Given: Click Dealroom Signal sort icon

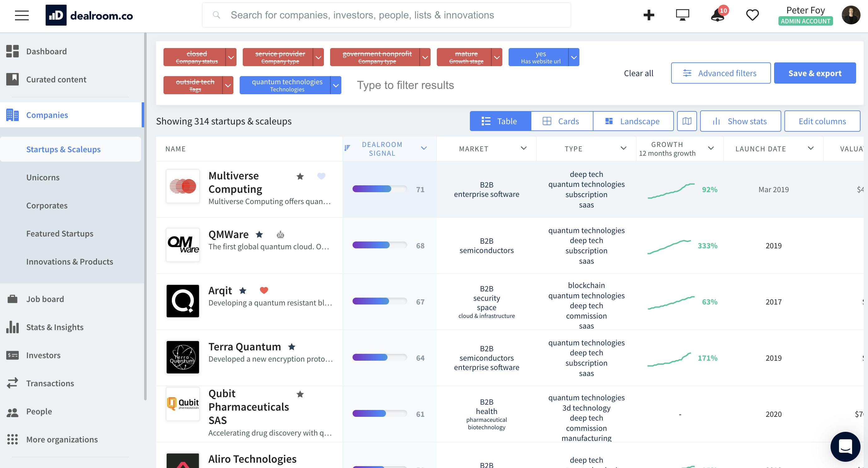Looking at the screenshot, I should click(x=347, y=148).
